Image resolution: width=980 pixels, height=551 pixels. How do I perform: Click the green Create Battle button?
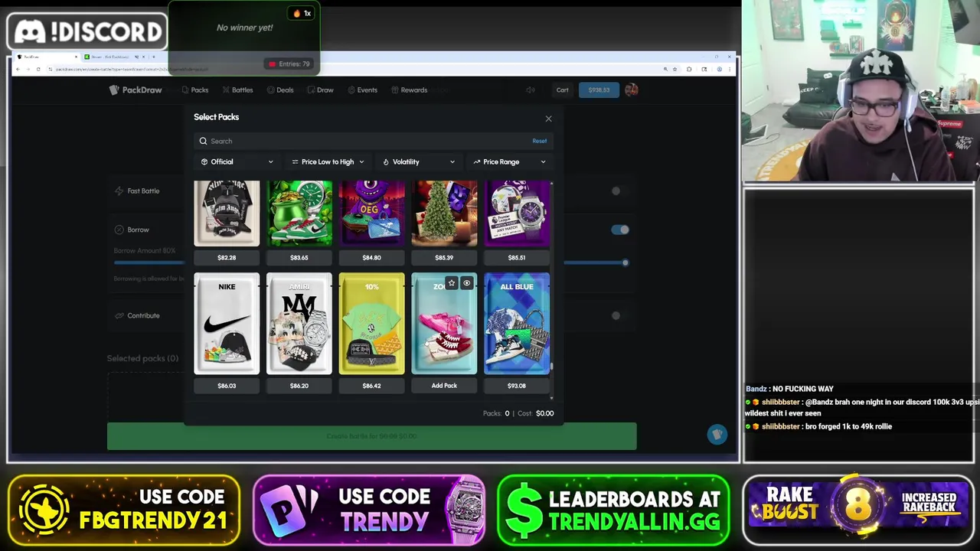pyautogui.click(x=371, y=436)
